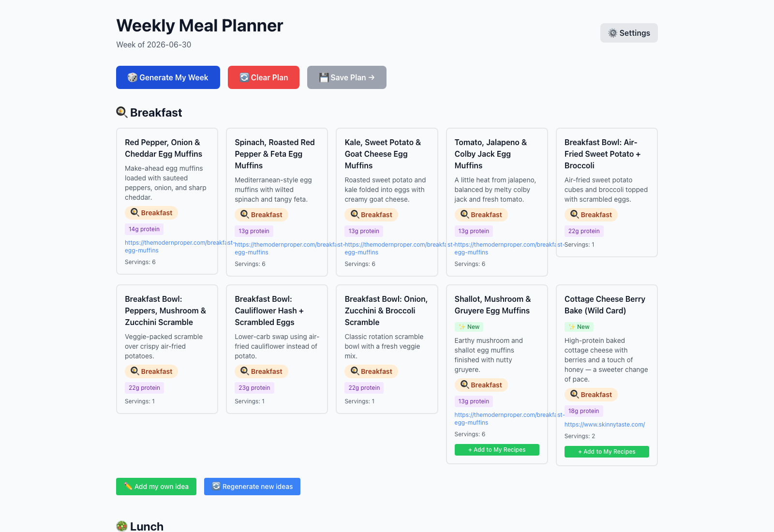Select the Kale, Sweet Potato & Goat Cheese card
Viewport: 774px width, 532px height.
pyautogui.click(x=387, y=202)
